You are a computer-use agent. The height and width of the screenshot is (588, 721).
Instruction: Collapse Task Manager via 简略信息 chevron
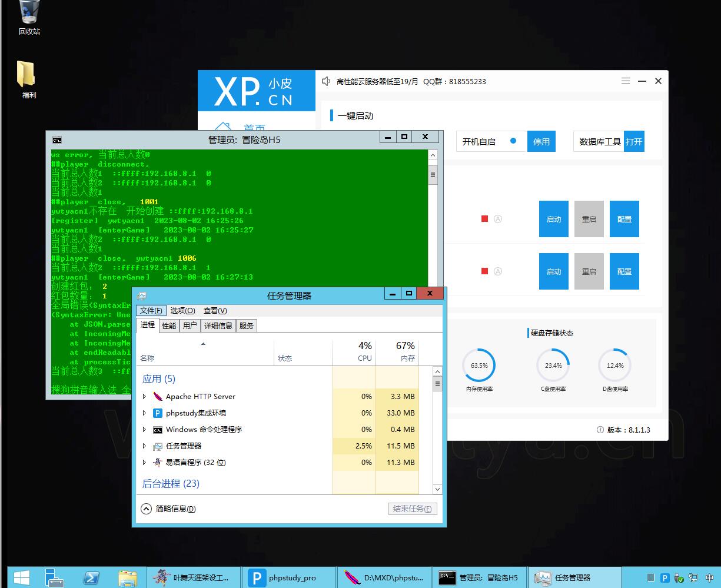click(146, 509)
